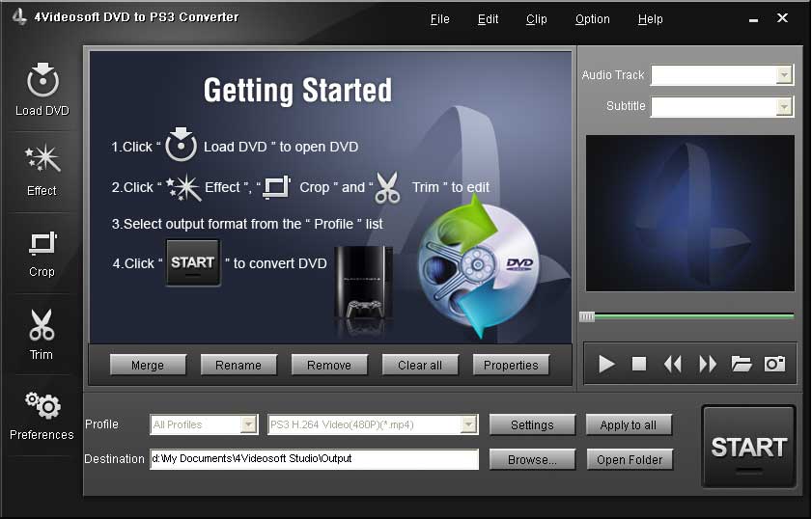Open Preferences gear icon
This screenshot has height=519, width=812.
pos(42,406)
